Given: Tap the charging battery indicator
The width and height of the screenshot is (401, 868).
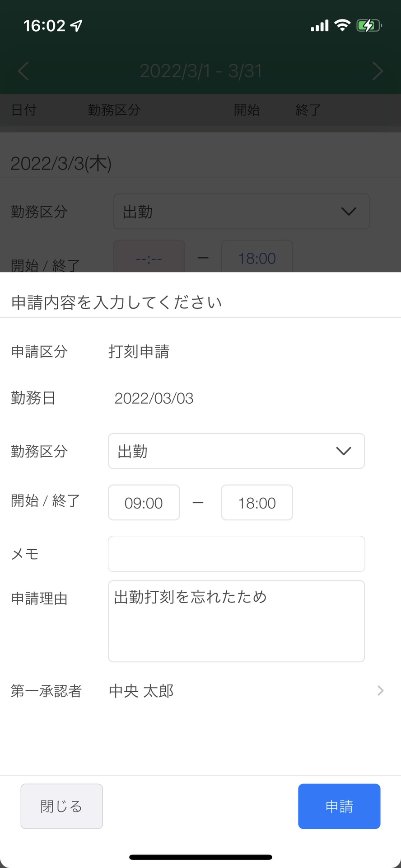Looking at the screenshot, I should click(368, 25).
